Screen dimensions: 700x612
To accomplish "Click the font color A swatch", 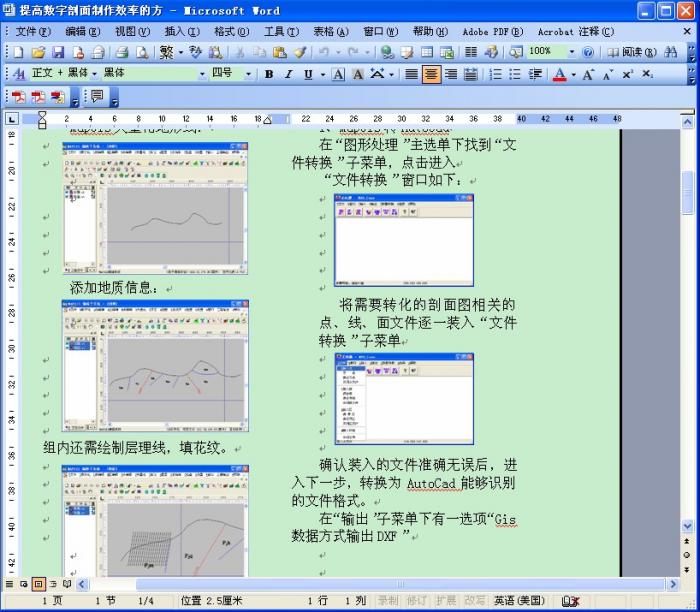I will pyautogui.click(x=560, y=74).
